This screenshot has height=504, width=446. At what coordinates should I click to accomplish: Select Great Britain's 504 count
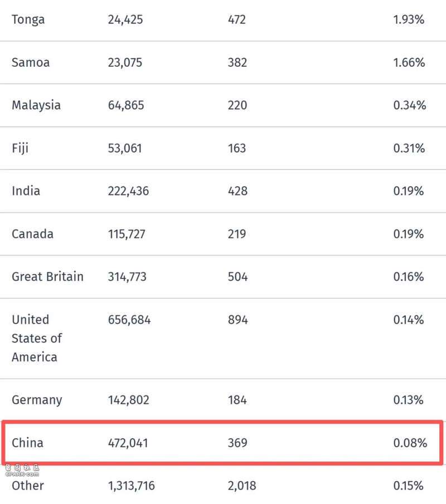click(238, 277)
